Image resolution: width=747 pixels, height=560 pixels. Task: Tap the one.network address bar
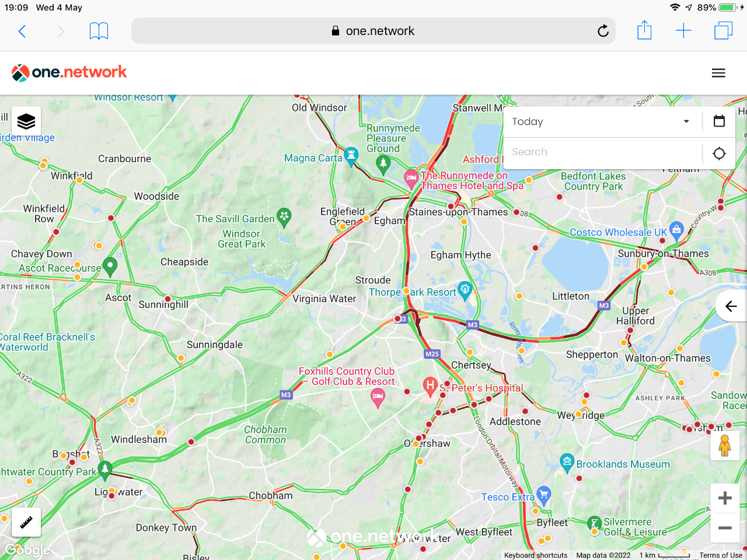click(373, 31)
